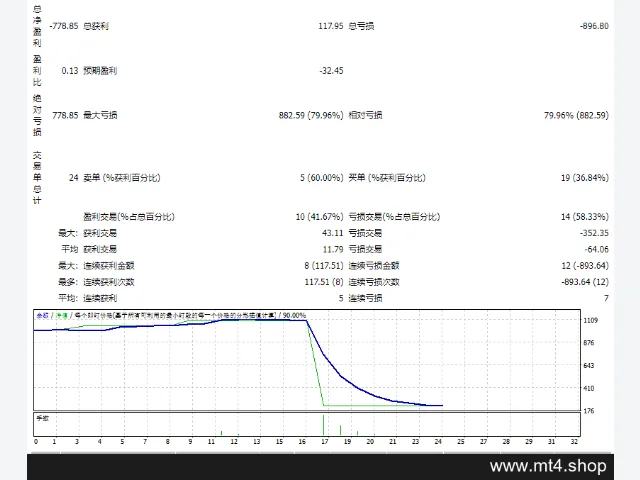This screenshot has width=640, height=480.
Task: Click the 876 label on the chart axis
Action: (589, 343)
